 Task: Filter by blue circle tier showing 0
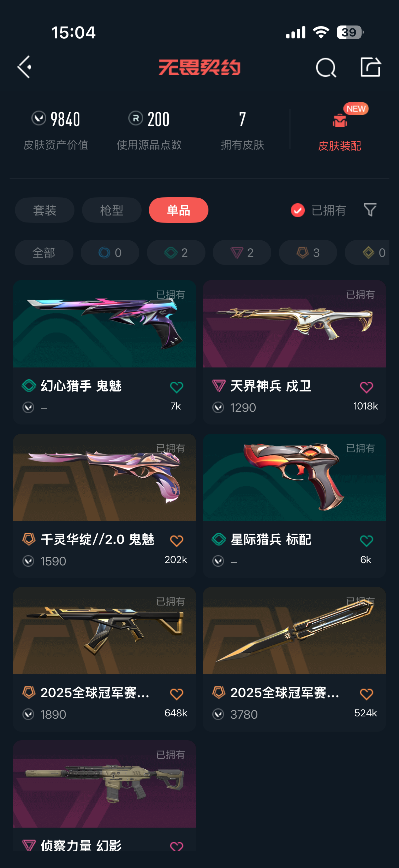[110, 252]
